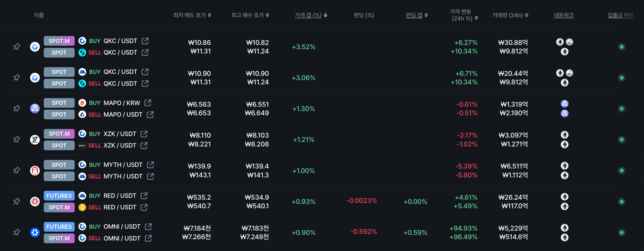
Task: Pin the MAPO arbitrage row
Action: tap(17, 109)
